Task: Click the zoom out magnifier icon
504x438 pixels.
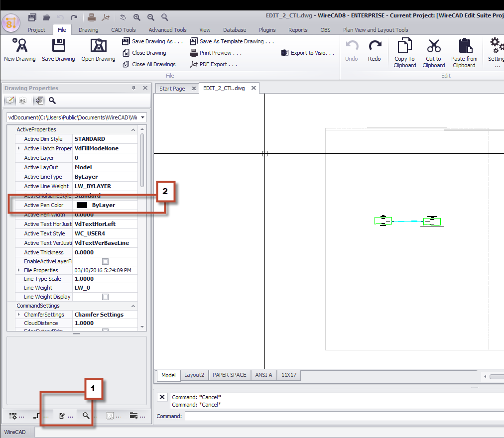Action: tap(151, 17)
